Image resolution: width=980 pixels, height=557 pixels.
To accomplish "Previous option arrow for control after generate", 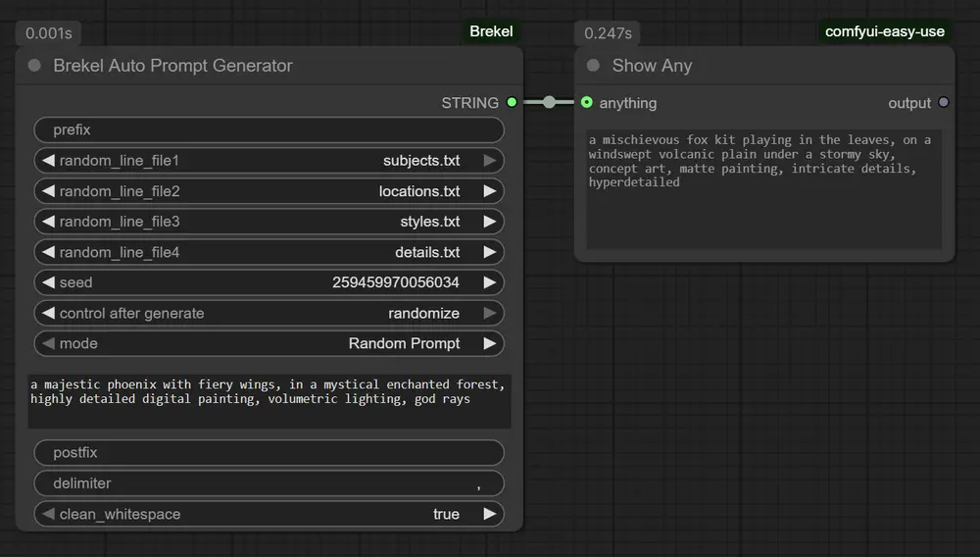I will pos(48,313).
